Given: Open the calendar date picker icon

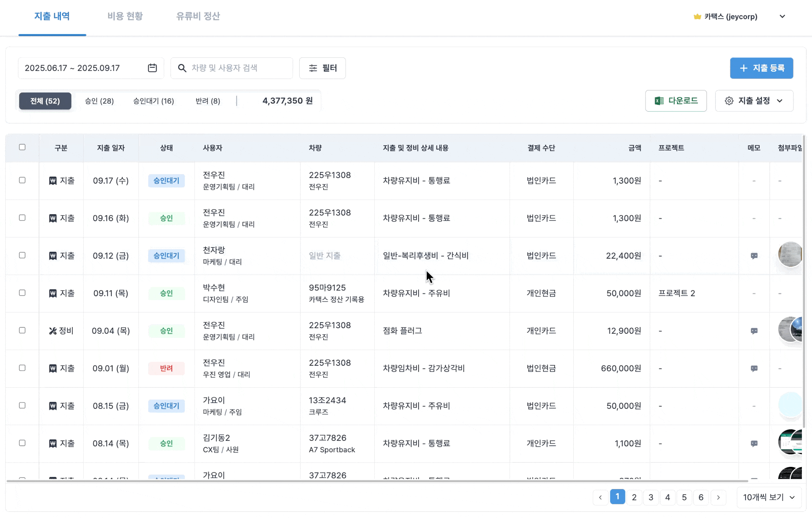Looking at the screenshot, I should (152, 68).
